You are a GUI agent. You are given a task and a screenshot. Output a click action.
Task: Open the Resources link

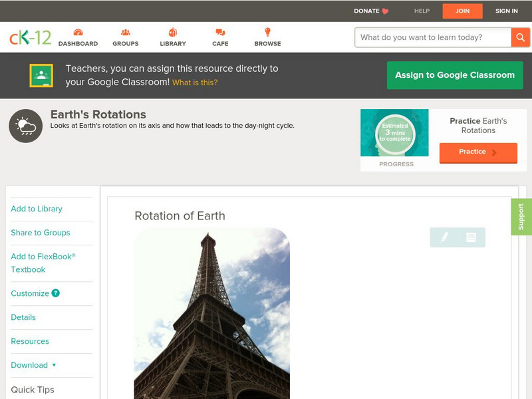point(30,341)
